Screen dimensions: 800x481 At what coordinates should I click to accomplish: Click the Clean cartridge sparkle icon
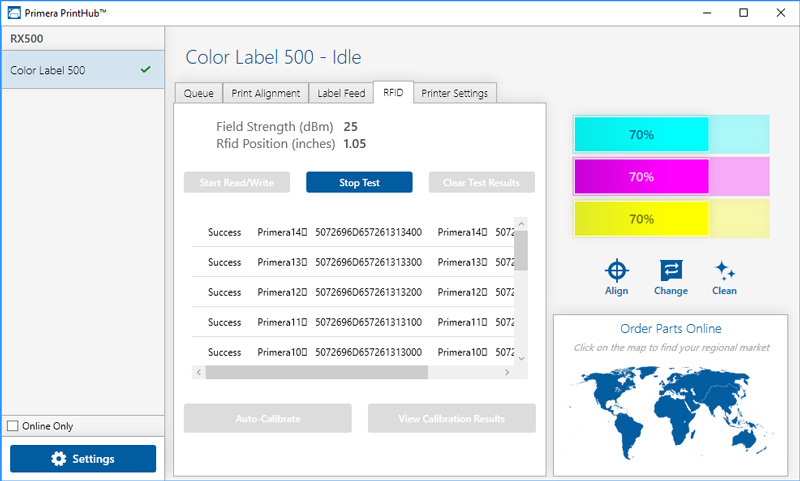724,270
